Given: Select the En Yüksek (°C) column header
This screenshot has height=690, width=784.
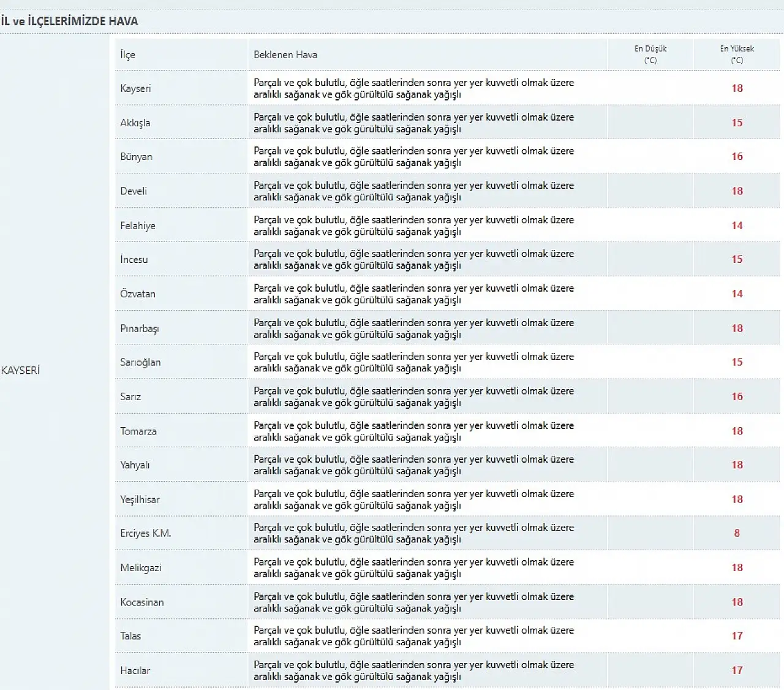Looking at the screenshot, I should click(x=737, y=54).
